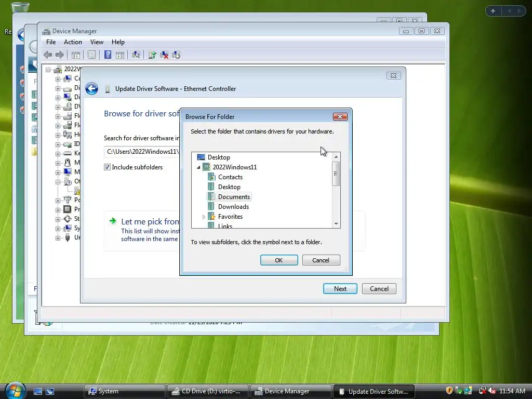Screen dimensions: 532x399
Task: Open the View menu in Device Manager
Action: pyautogui.click(x=97, y=42)
